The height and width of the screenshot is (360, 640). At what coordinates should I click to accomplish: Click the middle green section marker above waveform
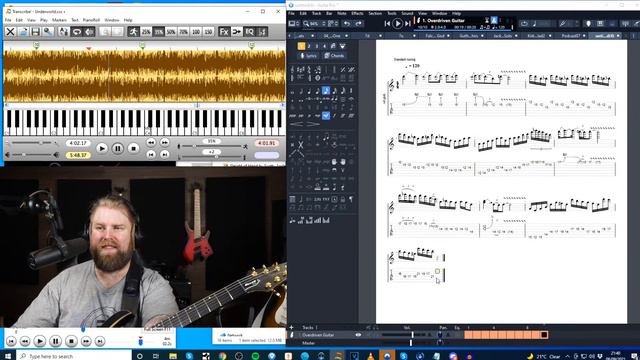click(x=142, y=46)
